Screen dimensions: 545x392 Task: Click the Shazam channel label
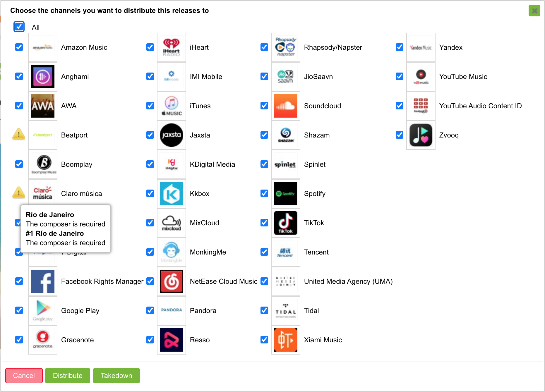pos(317,135)
